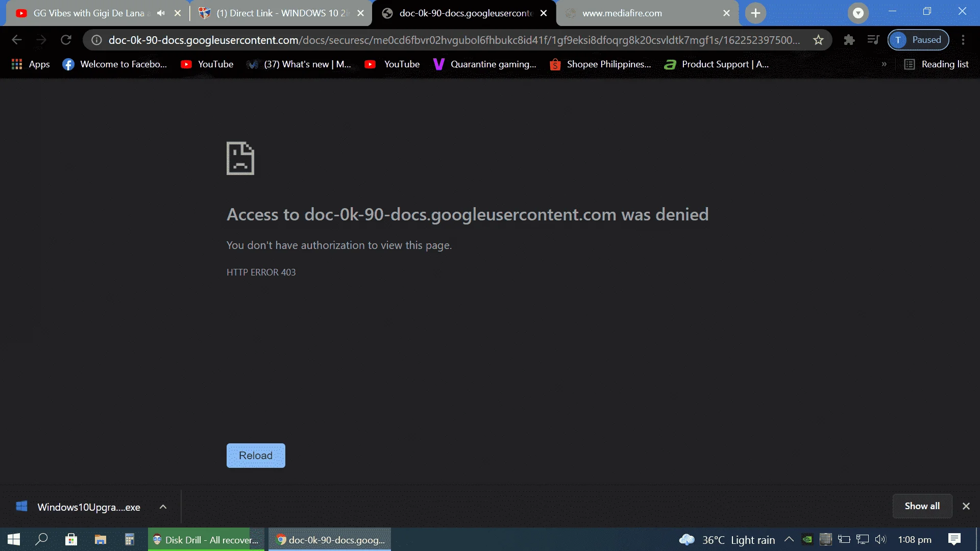980x551 pixels.
Task: Open Chrome three-dot menu
Action: click(963, 40)
